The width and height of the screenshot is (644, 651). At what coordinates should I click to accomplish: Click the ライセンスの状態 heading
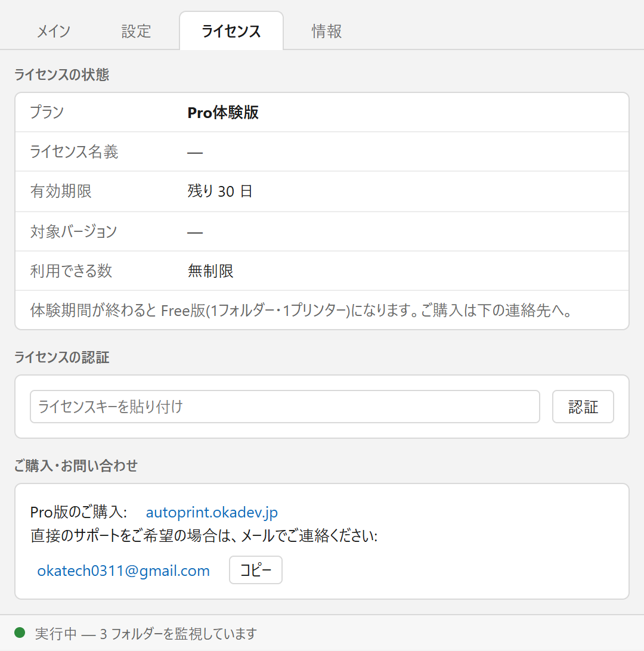62,75
